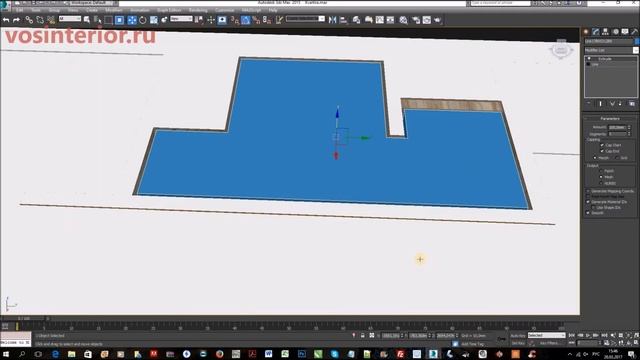Click the Segments spinner arrows

pos(629,134)
